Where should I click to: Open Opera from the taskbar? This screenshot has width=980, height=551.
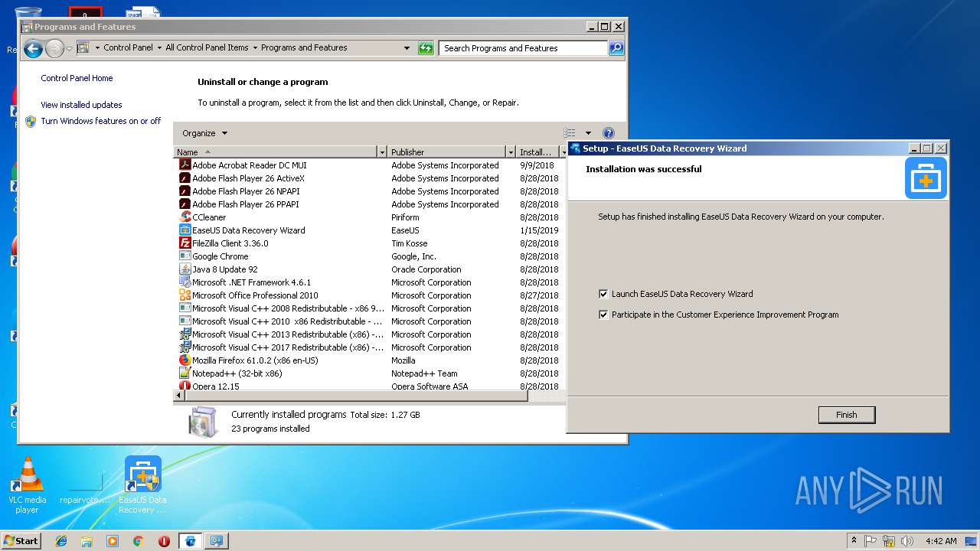pyautogui.click(x=164, y=540)
